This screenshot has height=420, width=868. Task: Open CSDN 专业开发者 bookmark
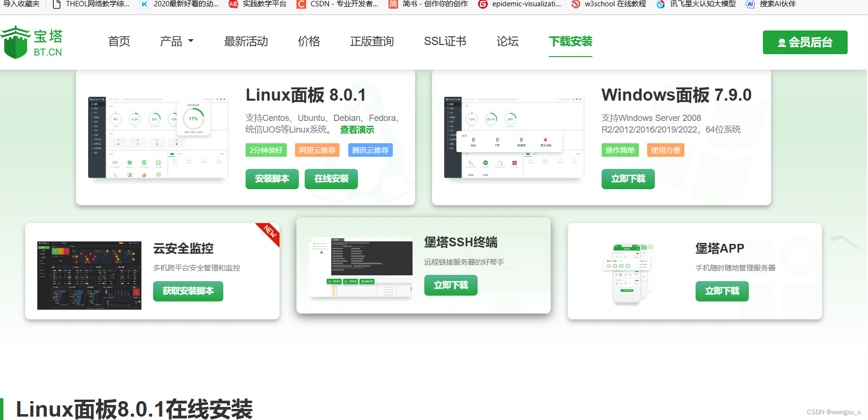click(338, 4)
